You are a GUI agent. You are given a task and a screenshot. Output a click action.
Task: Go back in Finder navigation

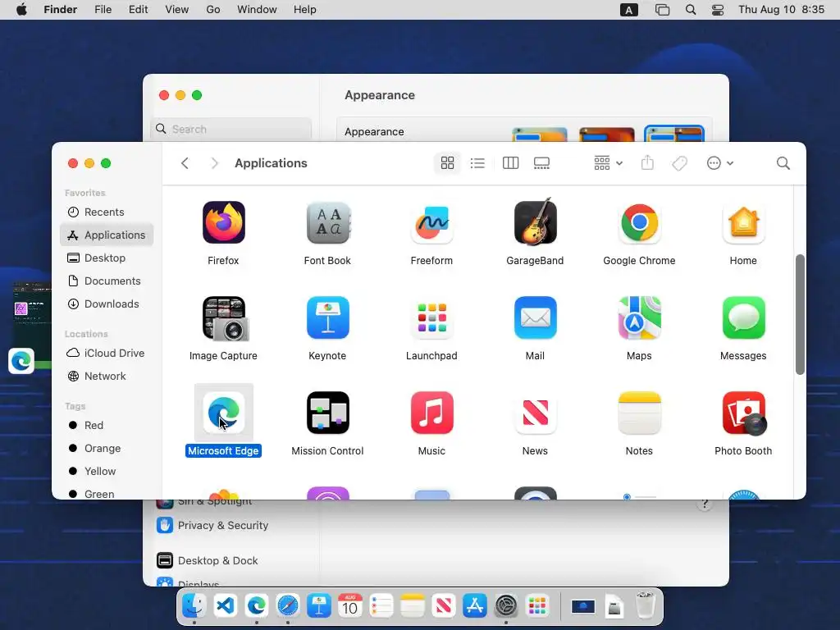(x=185, y=163)
